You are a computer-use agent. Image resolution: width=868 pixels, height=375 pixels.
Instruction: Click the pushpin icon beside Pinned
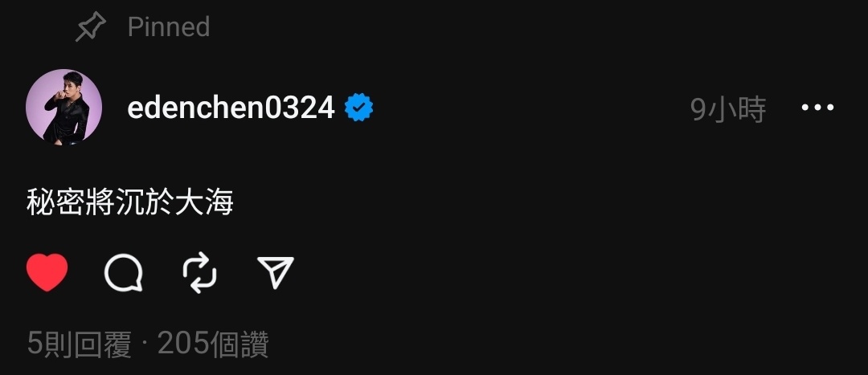pyautogui.click(x=91, y=27)
